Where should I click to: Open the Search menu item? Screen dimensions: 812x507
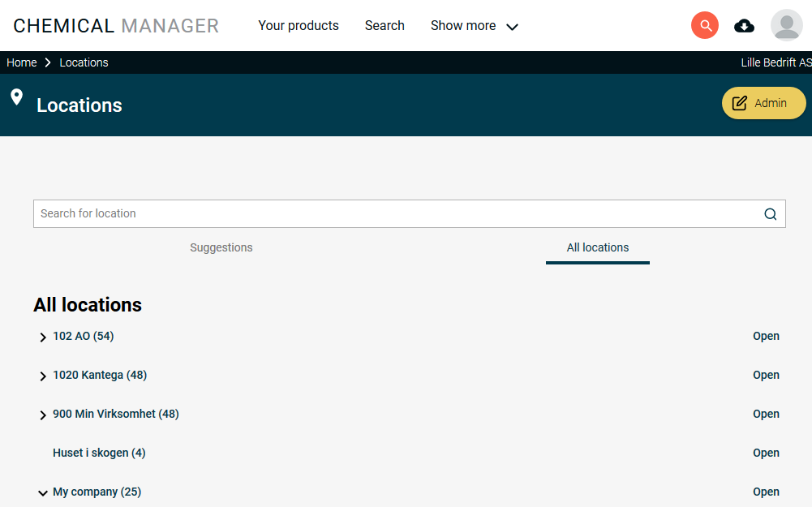385,25
